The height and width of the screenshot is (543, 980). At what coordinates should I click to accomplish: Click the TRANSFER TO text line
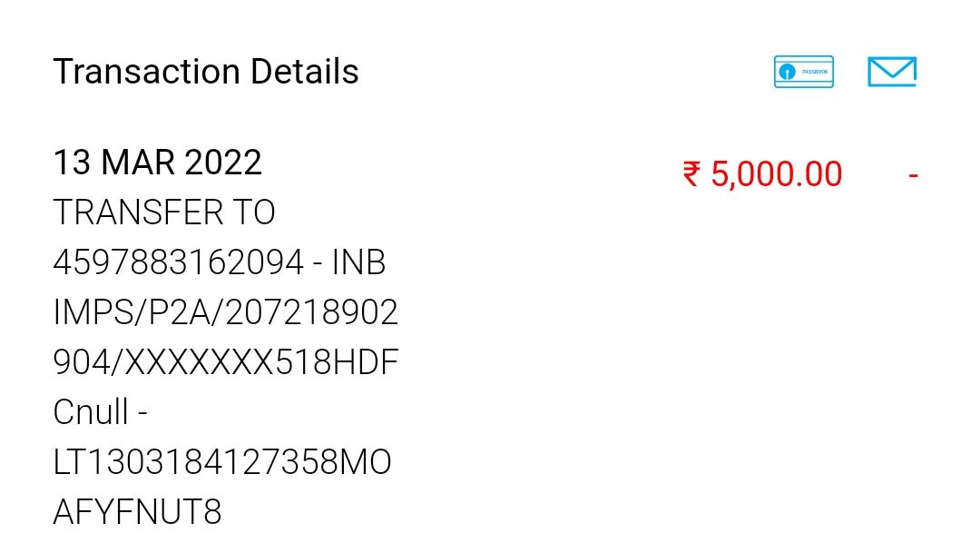coord(163,213)
